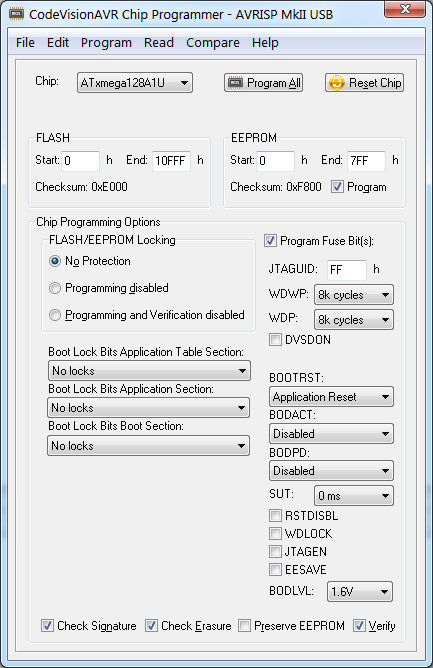433x668 pixels.
Task: Toggle the EEPROM Program checkbox
Action: (337, 187)
